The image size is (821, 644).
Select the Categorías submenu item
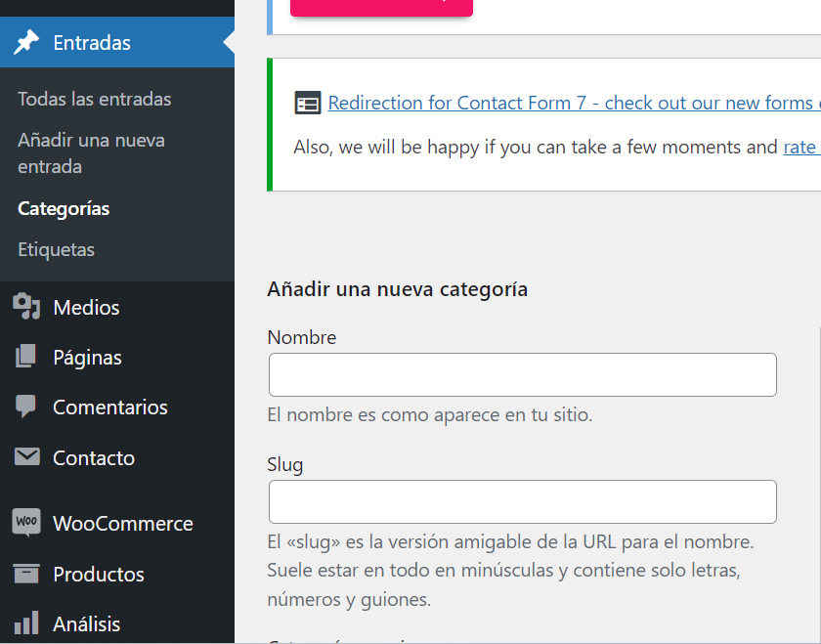click(x=63, y=208)
